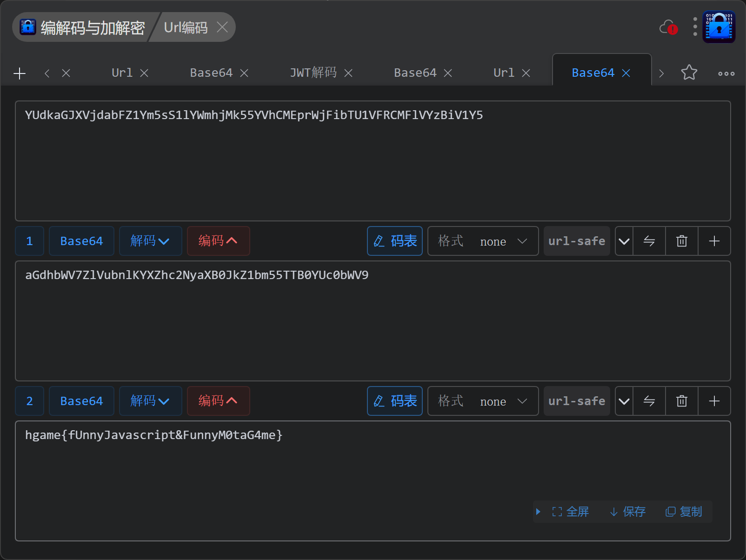Screen dimensions: 746x560
Task: Click the 复制 copy button
Action: point(684,512)
